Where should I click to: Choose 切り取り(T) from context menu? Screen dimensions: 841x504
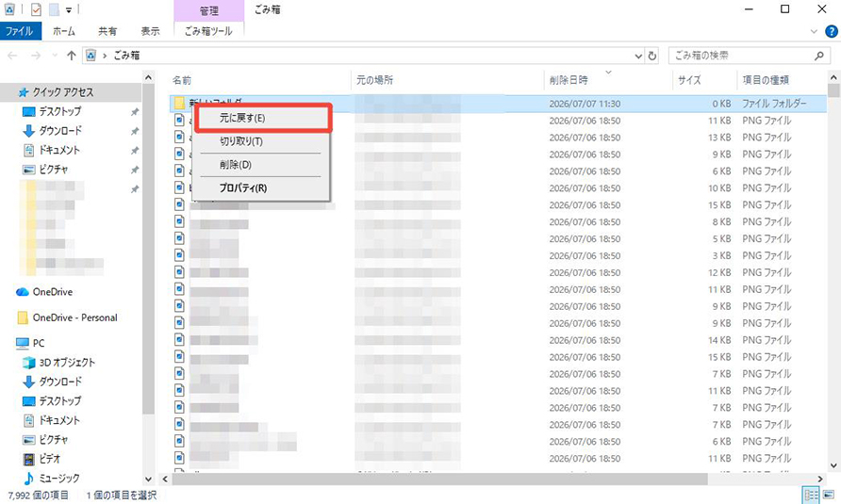tap(261, 141)
